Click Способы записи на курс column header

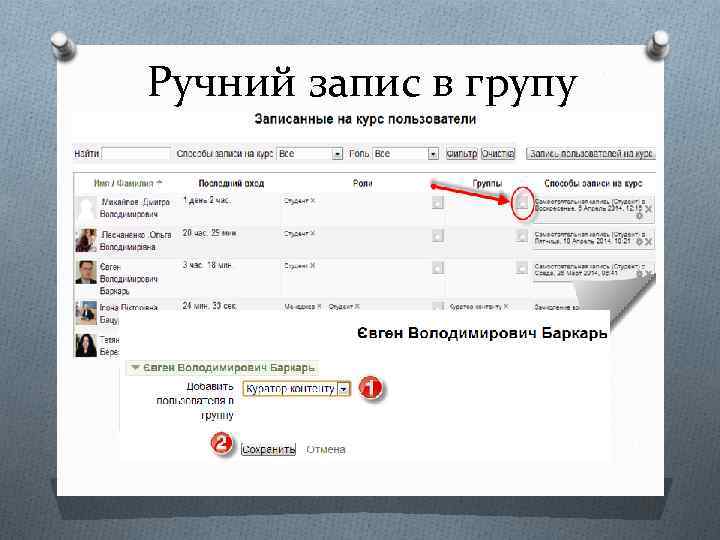(x=593, y=183)
